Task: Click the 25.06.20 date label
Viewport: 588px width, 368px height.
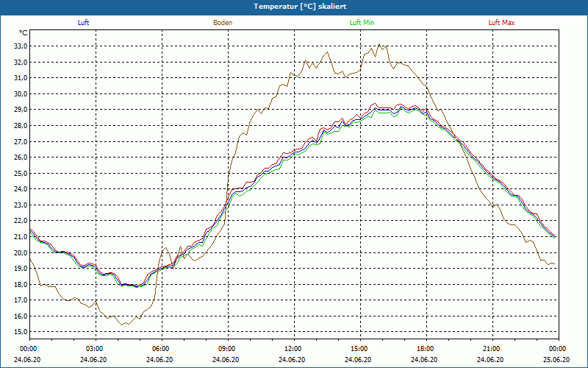Action: tap(556, 359)
